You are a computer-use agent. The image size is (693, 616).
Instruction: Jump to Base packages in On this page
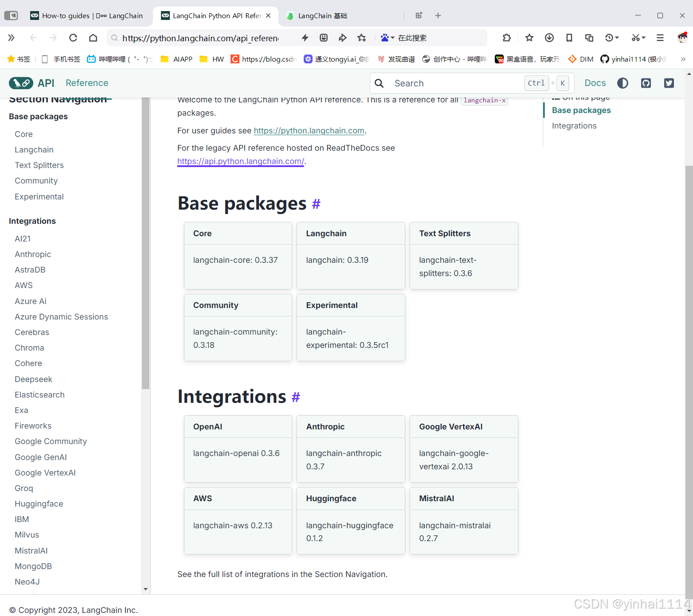coord(581,110)
